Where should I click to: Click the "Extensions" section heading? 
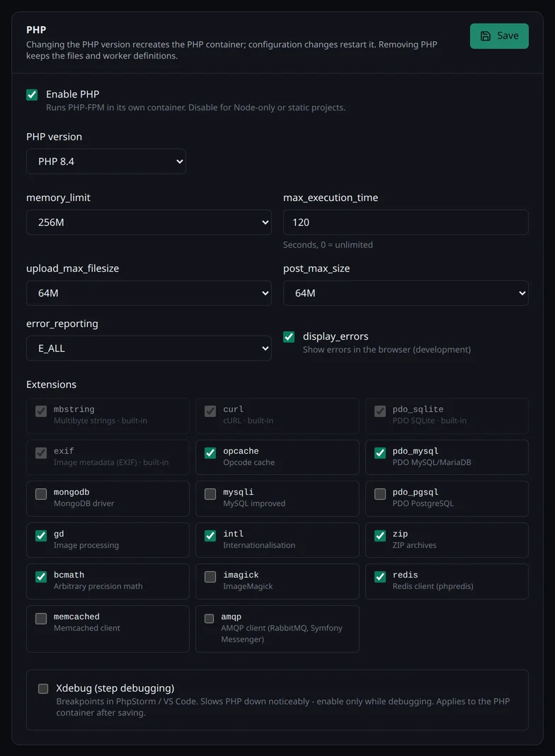pyautogui.click(x=51, y=384)
